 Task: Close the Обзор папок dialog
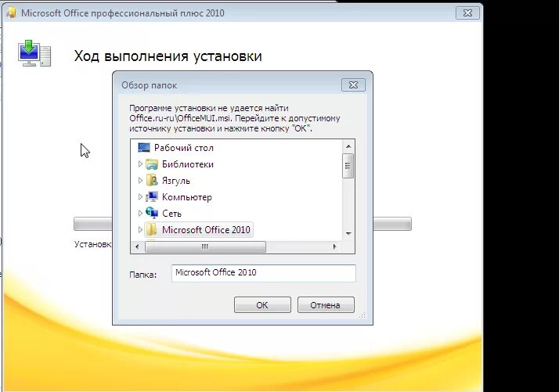tap(353, 85)
